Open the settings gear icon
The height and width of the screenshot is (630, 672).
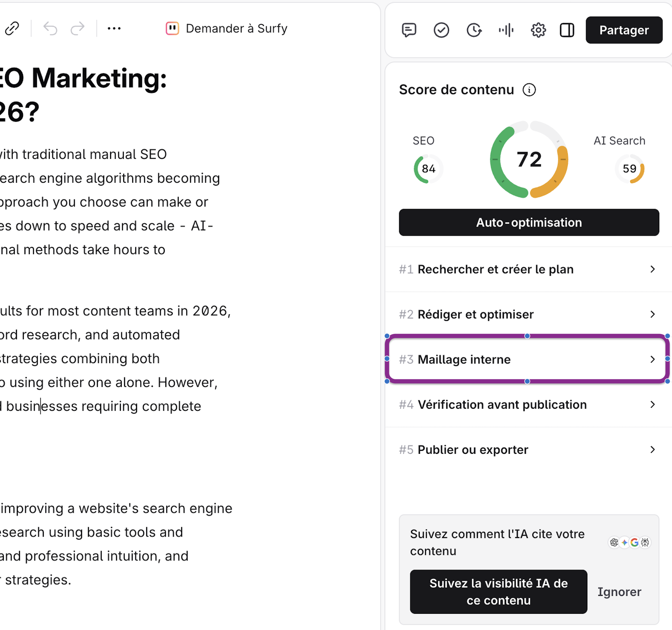pos(538,30)
